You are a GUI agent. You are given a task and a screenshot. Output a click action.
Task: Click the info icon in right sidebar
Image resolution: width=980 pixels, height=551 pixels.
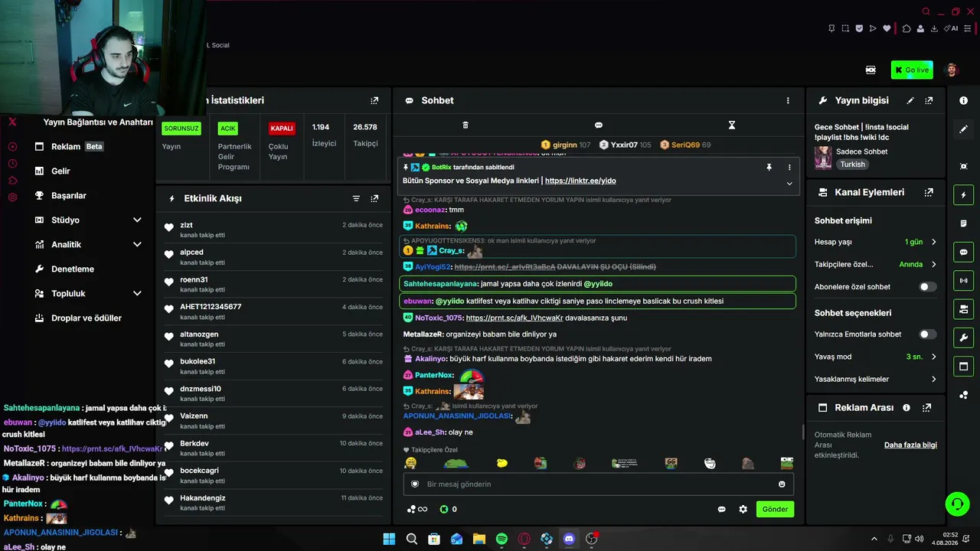point(964,101)
